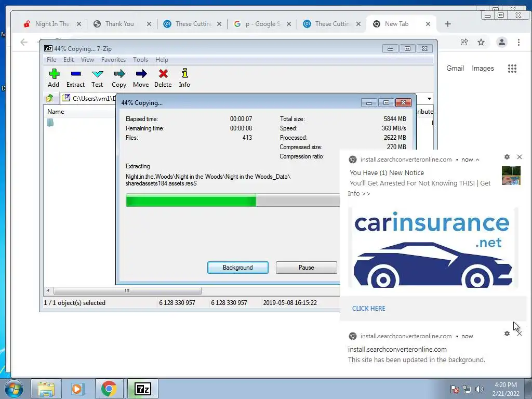Open the Tools menu
Viewport: 532px width, 399px height.
pyautogui.click(x=140, y=60)
